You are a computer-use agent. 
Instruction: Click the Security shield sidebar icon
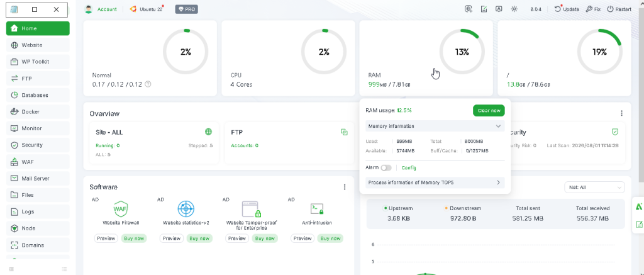tap(14, 145)
